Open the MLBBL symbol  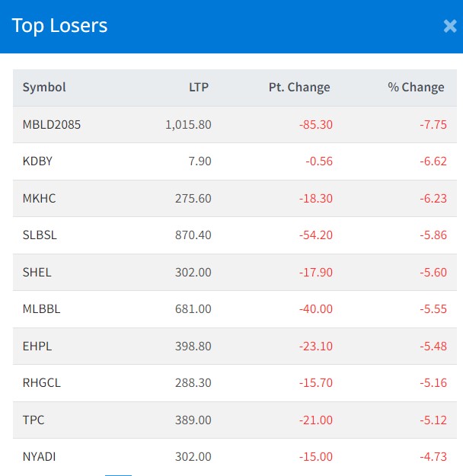tap(41, 309)
